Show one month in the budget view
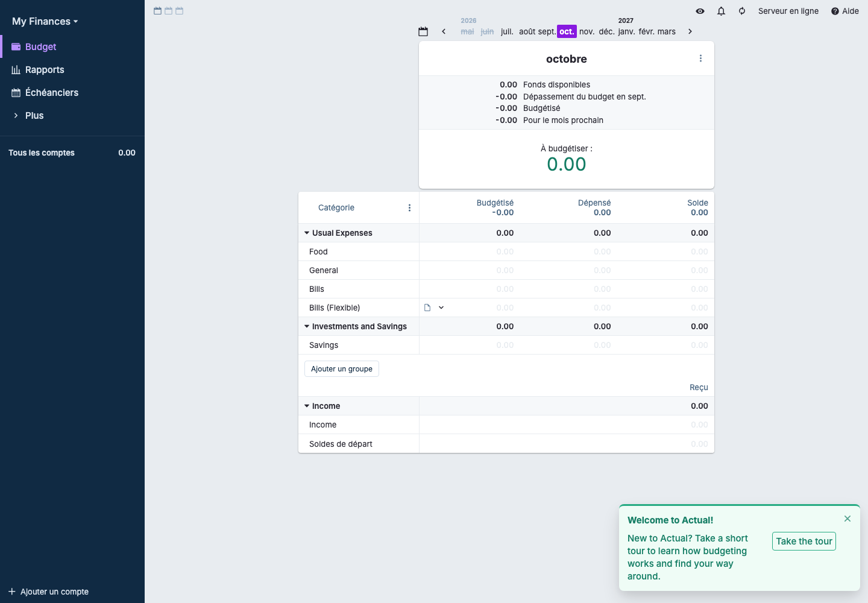Image resolution: width=868 pixels, height=603 pixels. click(x=158, y=11)
